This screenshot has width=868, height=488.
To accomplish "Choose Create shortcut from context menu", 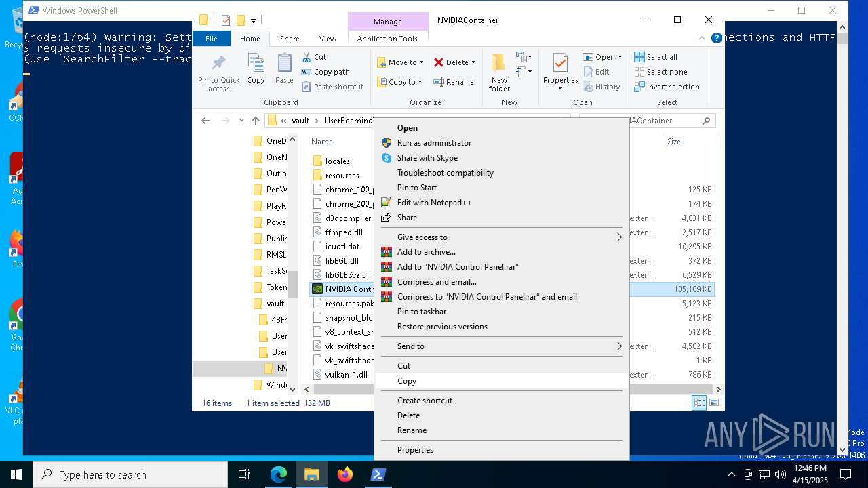I will coord(501,401).
